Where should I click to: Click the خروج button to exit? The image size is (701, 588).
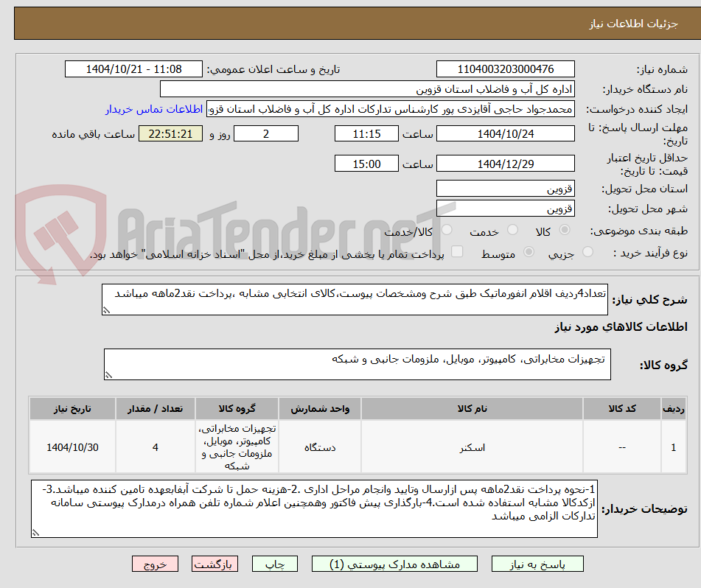click(x=154, y=563)
